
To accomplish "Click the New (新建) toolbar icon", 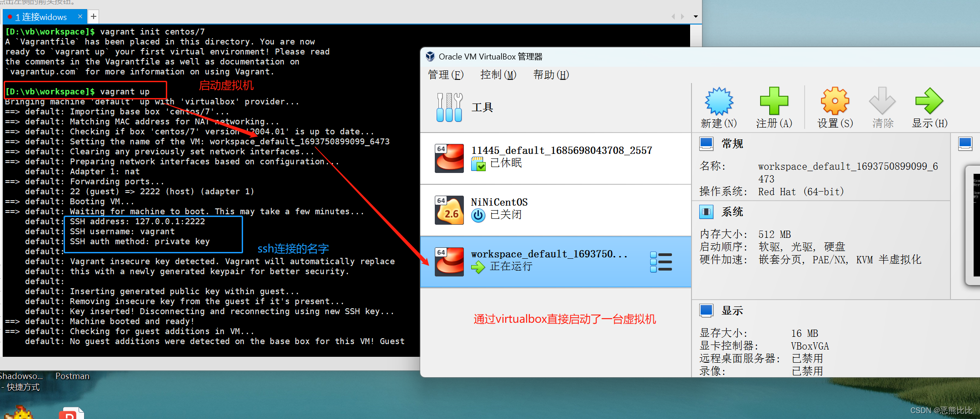I will click(x=719, y=101).
